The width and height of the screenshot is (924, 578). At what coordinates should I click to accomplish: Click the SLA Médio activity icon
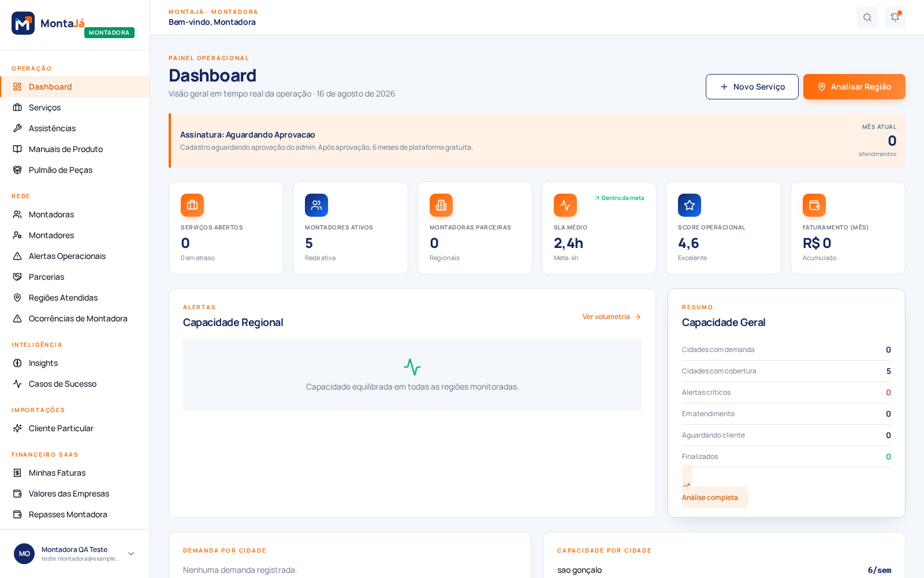pos(565,205)
